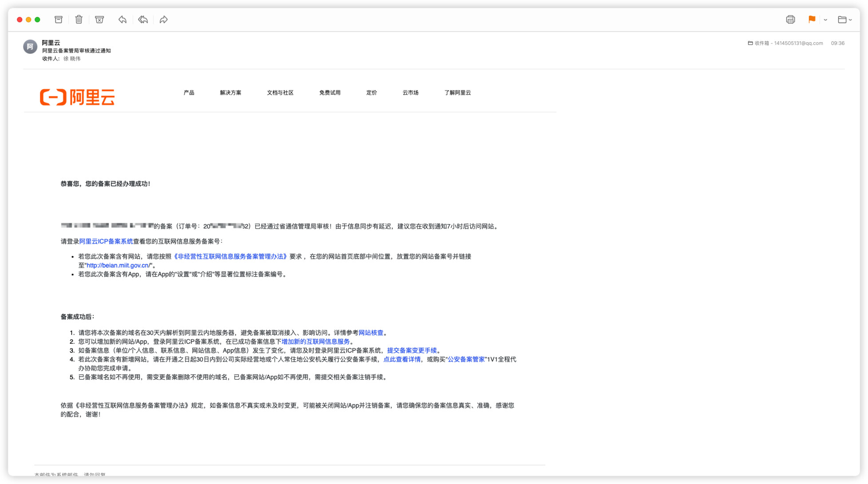Click the 提交备案变更手续 link
The image size is (868, 484).
click(412, 350)
